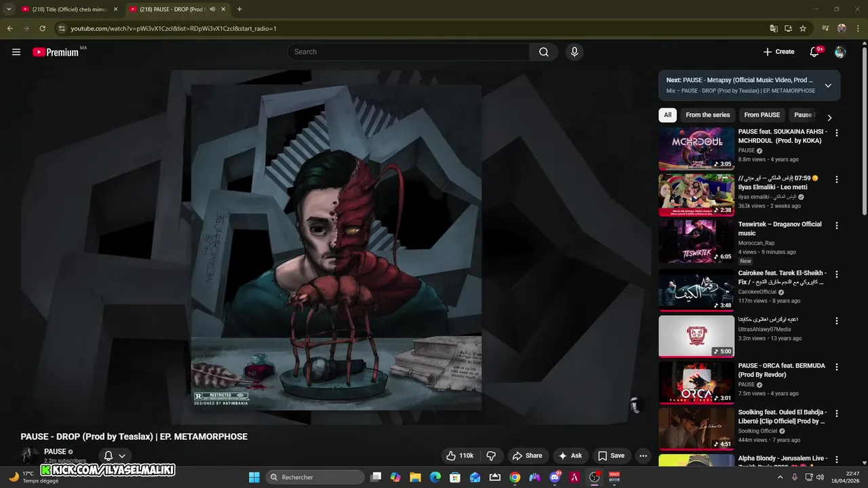This screenshot has width=868, height=488.
Task: Open MCHRDOUL video thumbnail
Action: click(x=696, y=148)
